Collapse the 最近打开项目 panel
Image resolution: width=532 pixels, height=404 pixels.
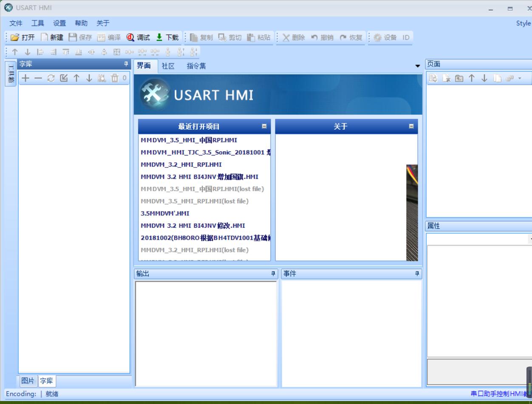click(x=264, y=126)
